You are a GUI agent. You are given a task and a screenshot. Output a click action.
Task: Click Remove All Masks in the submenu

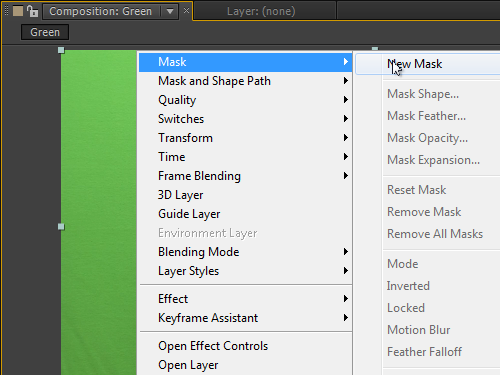[435, 234]
